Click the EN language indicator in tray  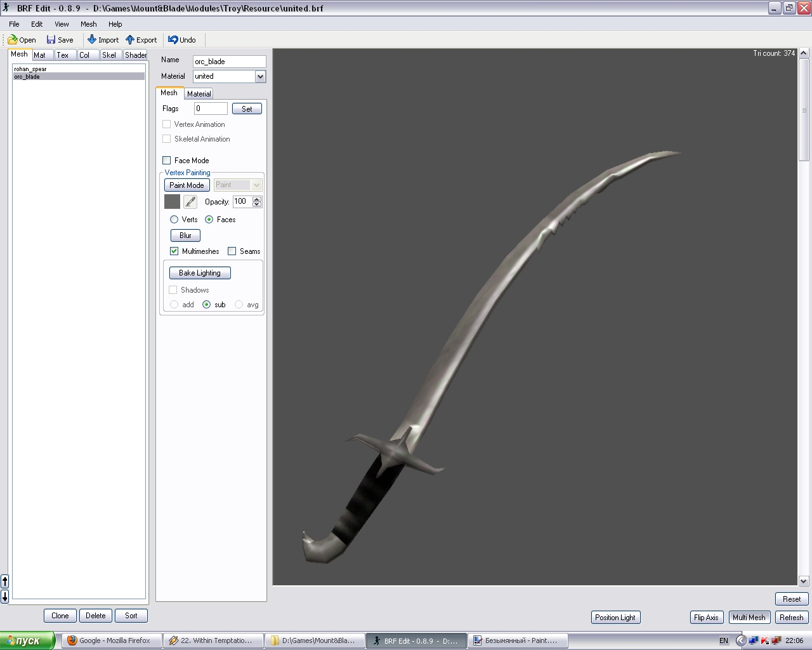click(724, 640)
